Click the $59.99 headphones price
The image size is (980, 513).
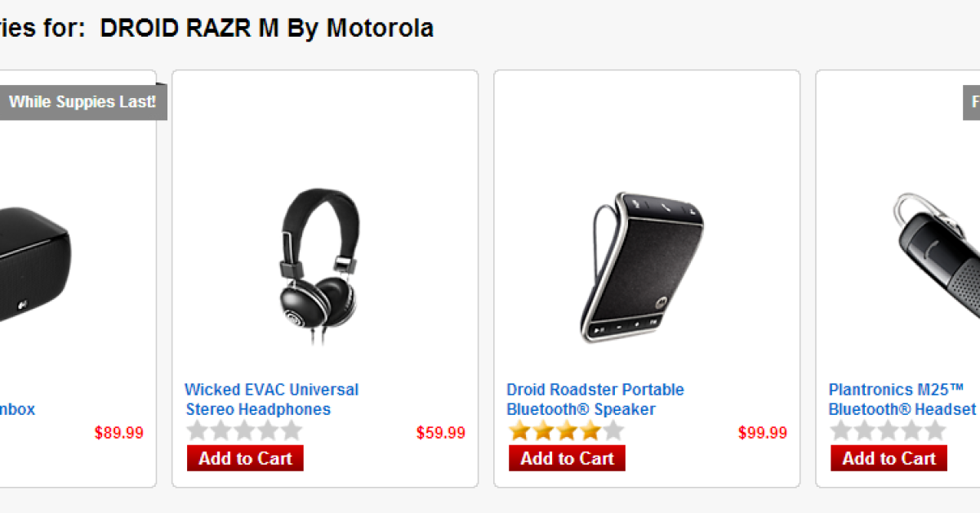(441, 433)
